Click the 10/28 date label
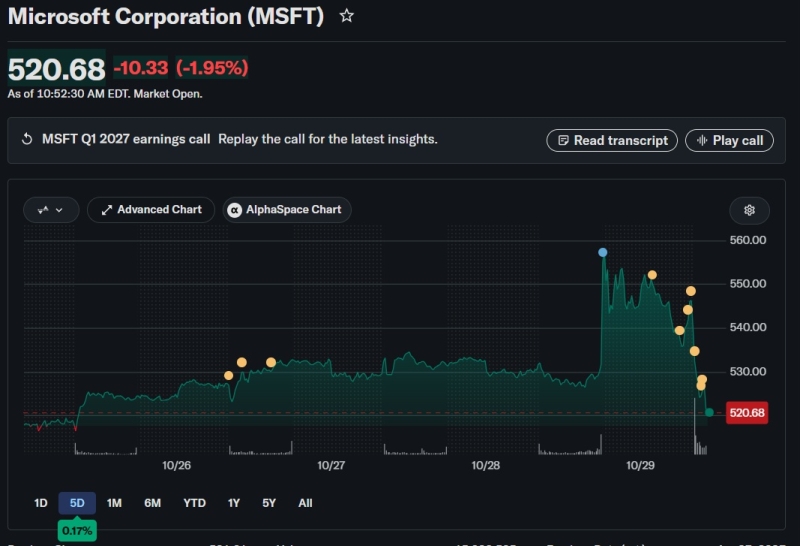800x546 pixels. tap(486, 465)
